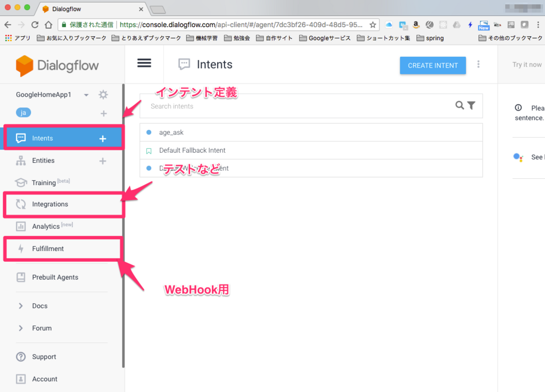Click the age_ask blue dot
545x392 pixels.
coord(149,132)
